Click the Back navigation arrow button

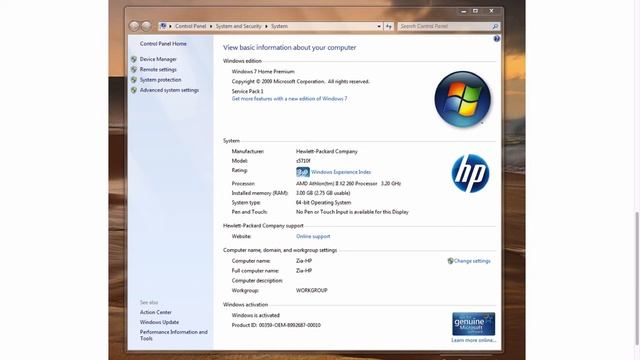(134, 26)
